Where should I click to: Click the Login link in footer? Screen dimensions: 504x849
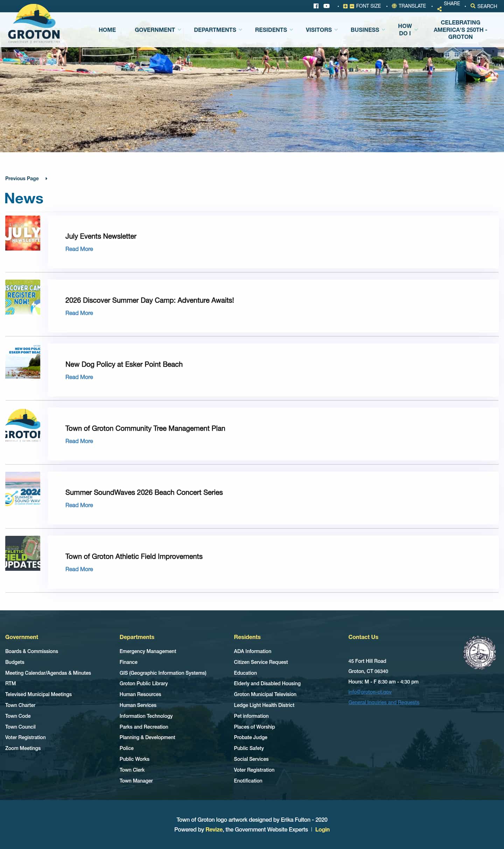(x=322, y=829)
